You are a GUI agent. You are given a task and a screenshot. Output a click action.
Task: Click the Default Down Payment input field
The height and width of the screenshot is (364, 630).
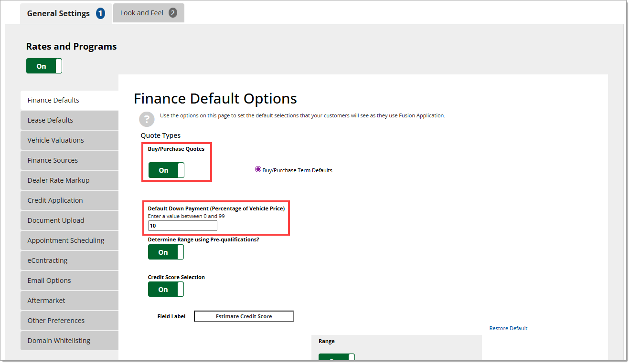point(182,226)
